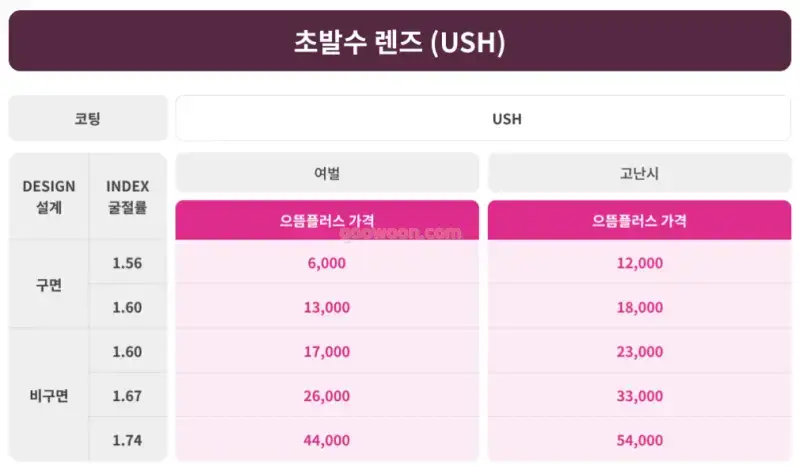
Task: Click the 초발수 렌즈 (USH) title banner
Action: (400, 41)
